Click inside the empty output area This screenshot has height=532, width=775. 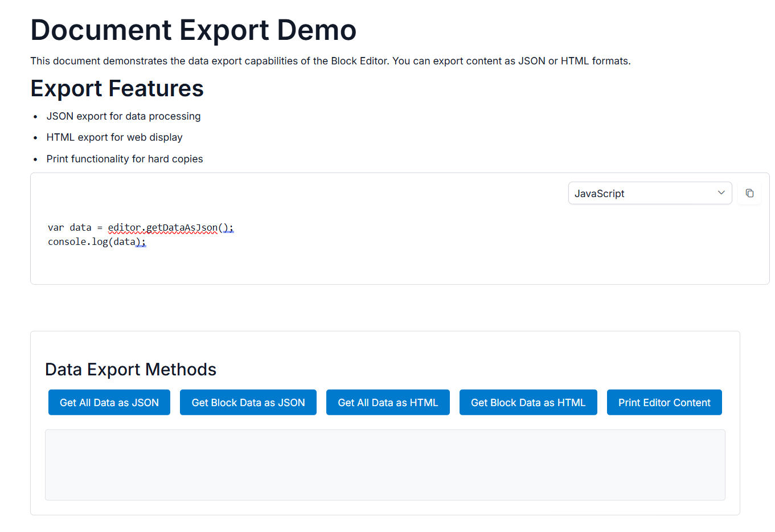tap(385, 465)
